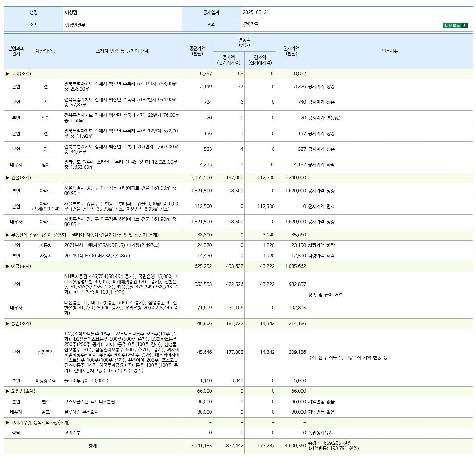This screenshot has width=476, height=456.
Task: Expand the 증권(소계) section triangle
Action: (x=7, y=324)
